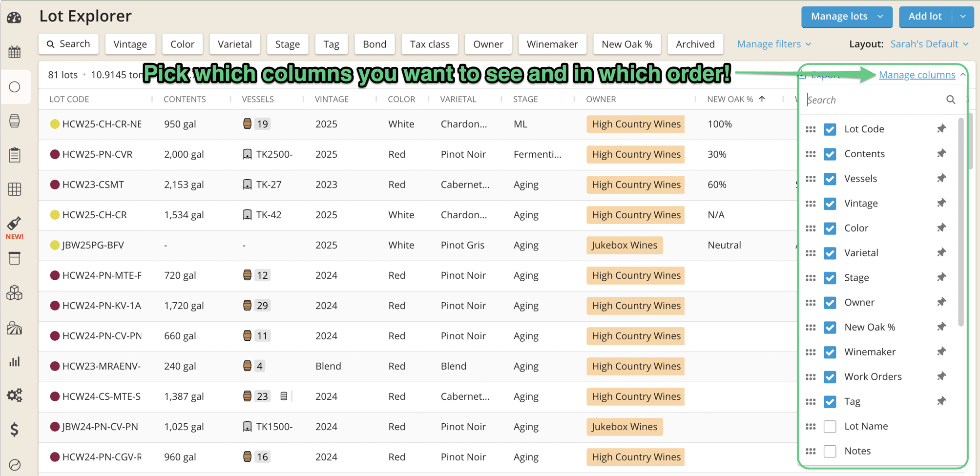980x476 pixels.
Task: Select the Varietal filter
Action: coord(235,44)
